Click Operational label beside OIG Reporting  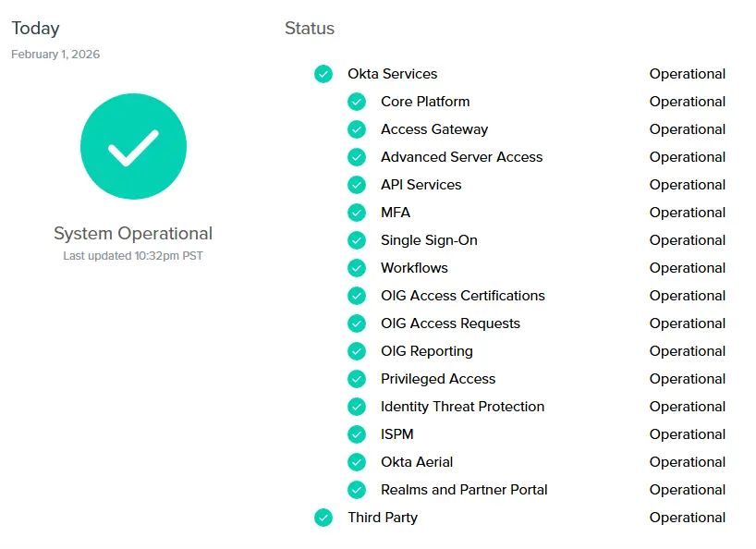(x=688, y=351)
